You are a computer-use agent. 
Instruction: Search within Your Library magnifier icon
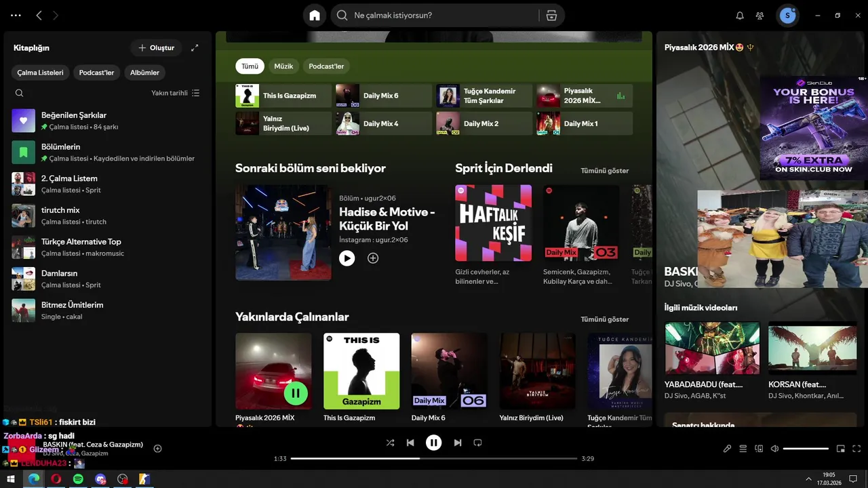19,93
